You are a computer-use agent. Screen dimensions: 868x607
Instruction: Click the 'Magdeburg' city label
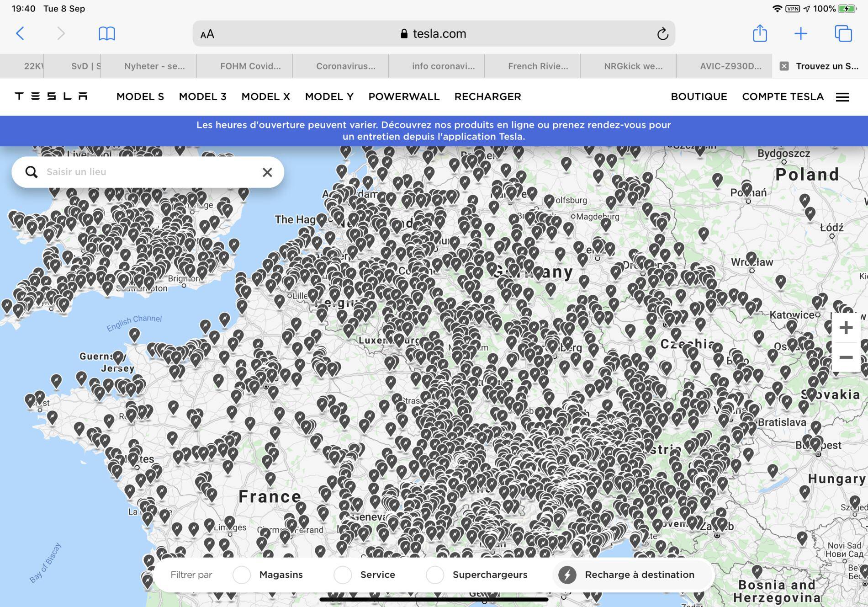coord(598,216)
